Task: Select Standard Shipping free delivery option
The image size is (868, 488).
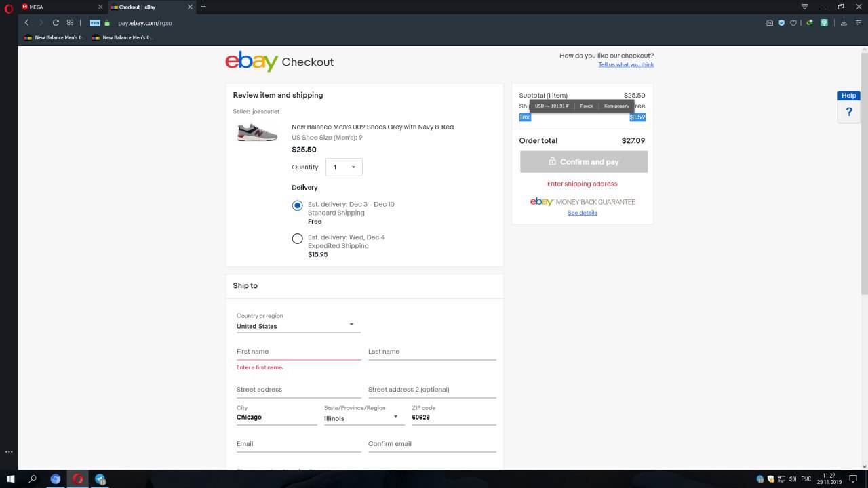Action: click(297, 205)
